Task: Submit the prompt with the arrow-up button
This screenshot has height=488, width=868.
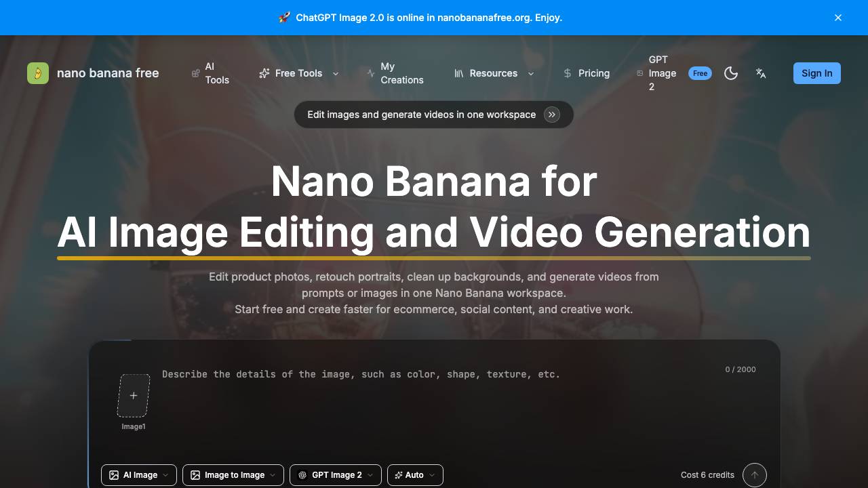Action: click(755, 475)
